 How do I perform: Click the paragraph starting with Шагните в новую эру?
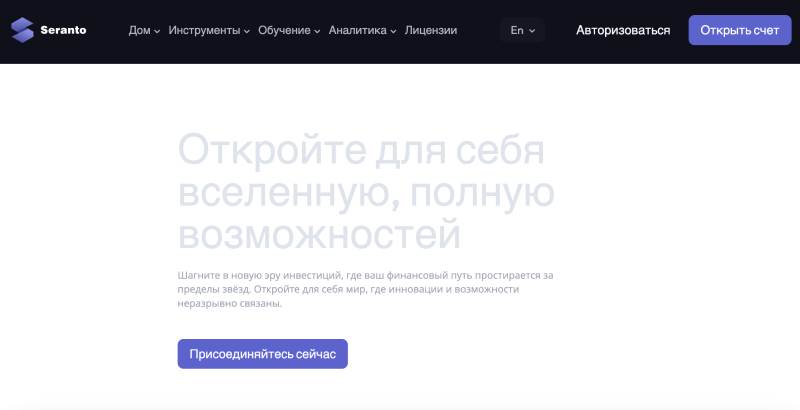tap(364, 288)
